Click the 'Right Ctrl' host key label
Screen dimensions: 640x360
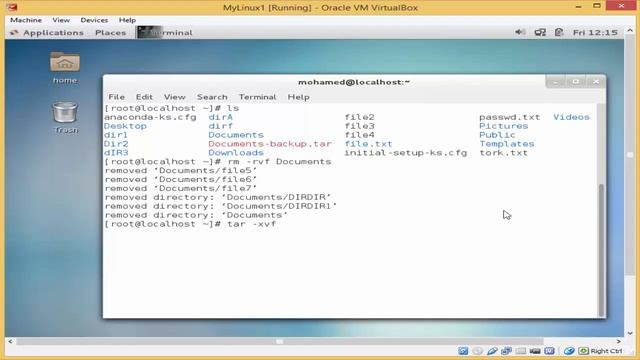[607, 351]
